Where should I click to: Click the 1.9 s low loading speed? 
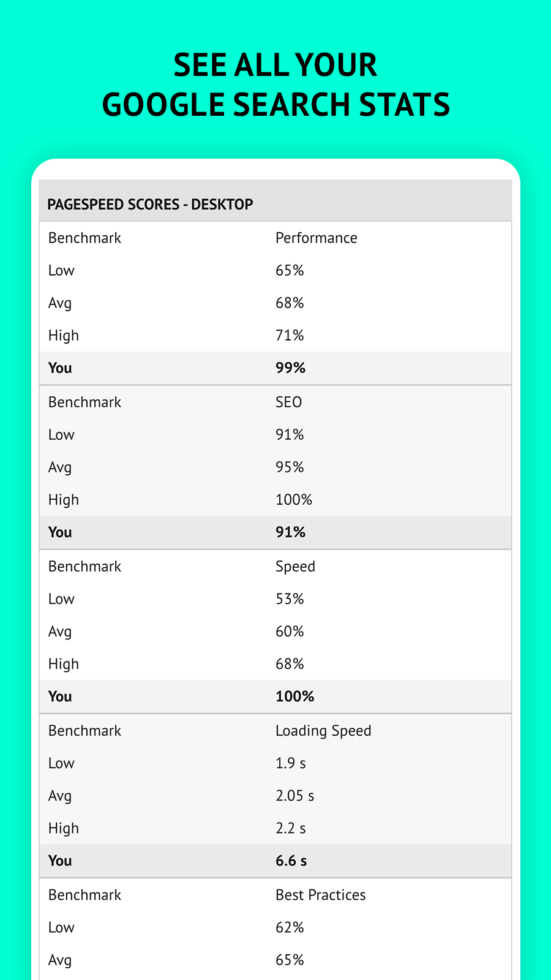[290, 763]
